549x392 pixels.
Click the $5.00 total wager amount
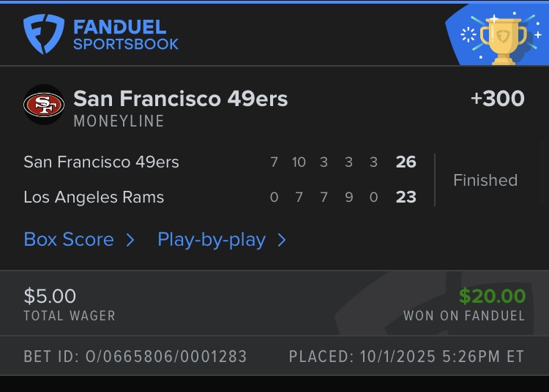click(x=50, y=296)
